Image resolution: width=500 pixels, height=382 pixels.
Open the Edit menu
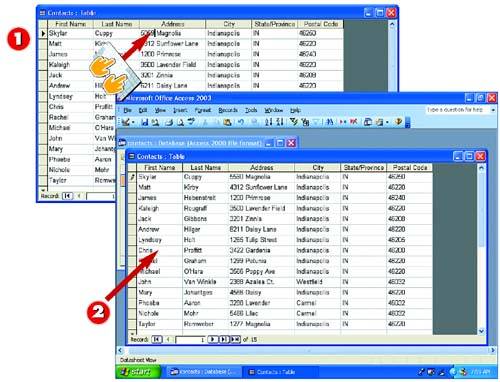(143, 110)
